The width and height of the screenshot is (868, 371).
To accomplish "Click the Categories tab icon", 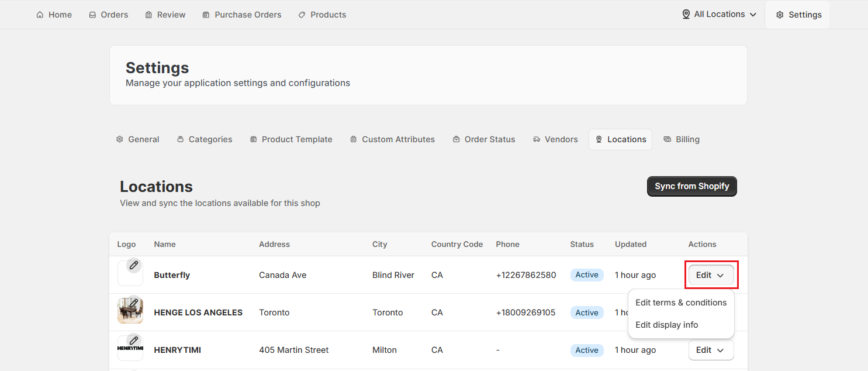I will tap(180, 139).
